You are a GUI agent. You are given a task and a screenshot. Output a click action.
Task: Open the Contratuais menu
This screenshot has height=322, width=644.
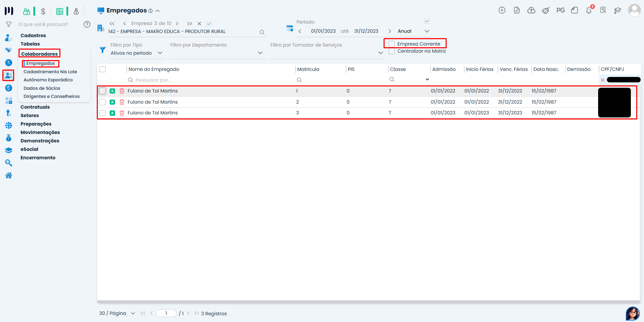click(x=35, y=107)
